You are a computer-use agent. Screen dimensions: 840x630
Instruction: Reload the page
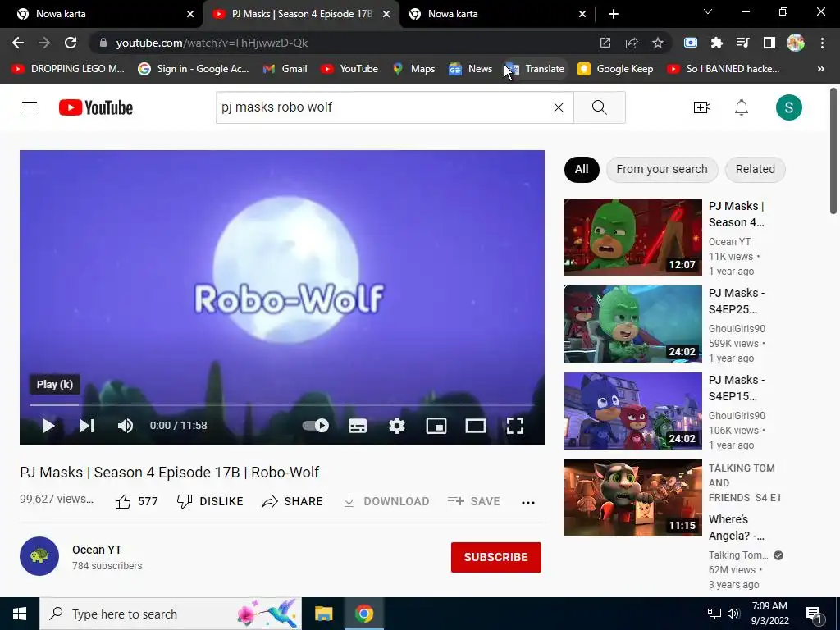click(x=71, y=43)
